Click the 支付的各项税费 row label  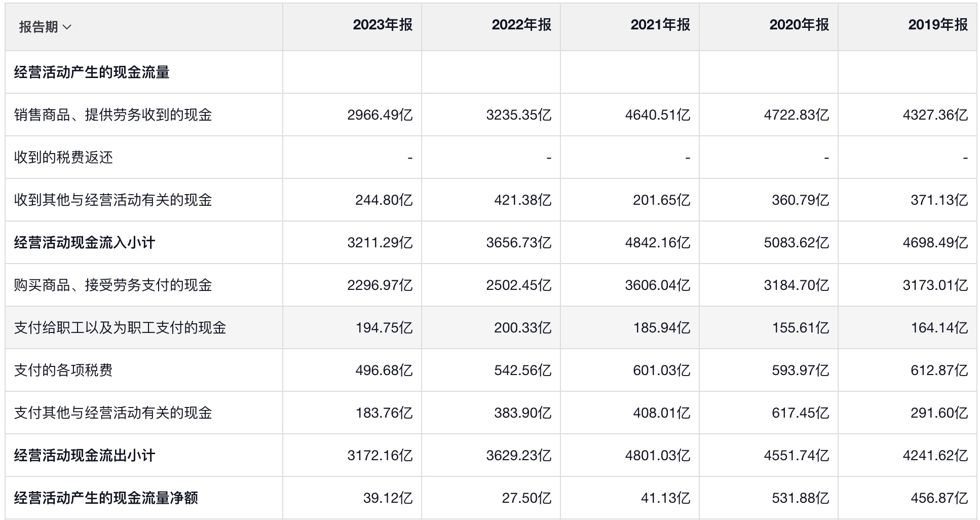[x=63, y=370]
